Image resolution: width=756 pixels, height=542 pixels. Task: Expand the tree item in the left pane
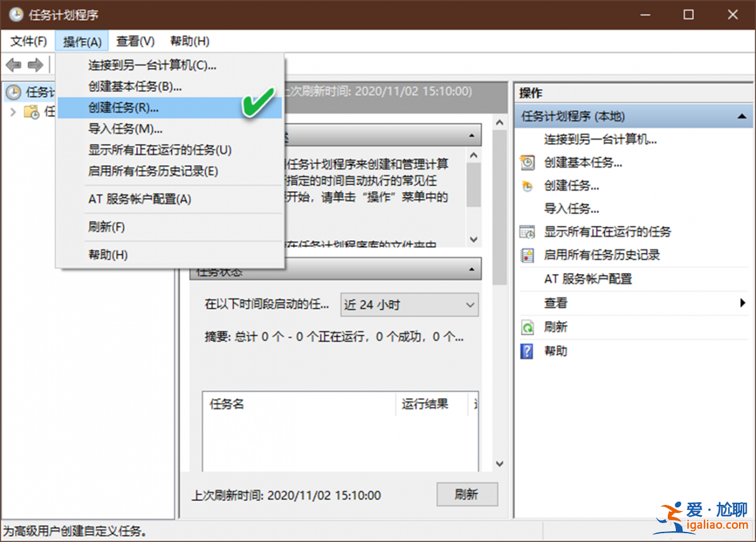(14, 112)
